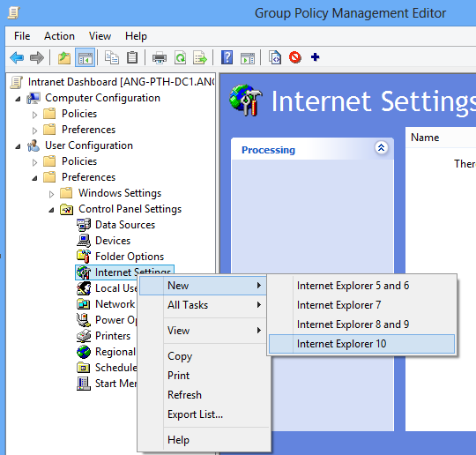Click the blue Help question mark icon

coord(227,57)
